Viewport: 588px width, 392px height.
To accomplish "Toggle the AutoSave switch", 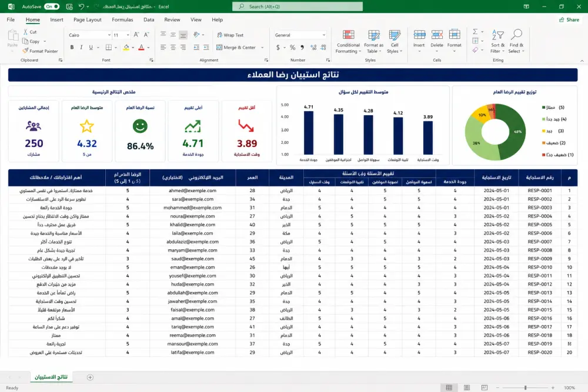I will pyautogui.click(x=51, y=6).
